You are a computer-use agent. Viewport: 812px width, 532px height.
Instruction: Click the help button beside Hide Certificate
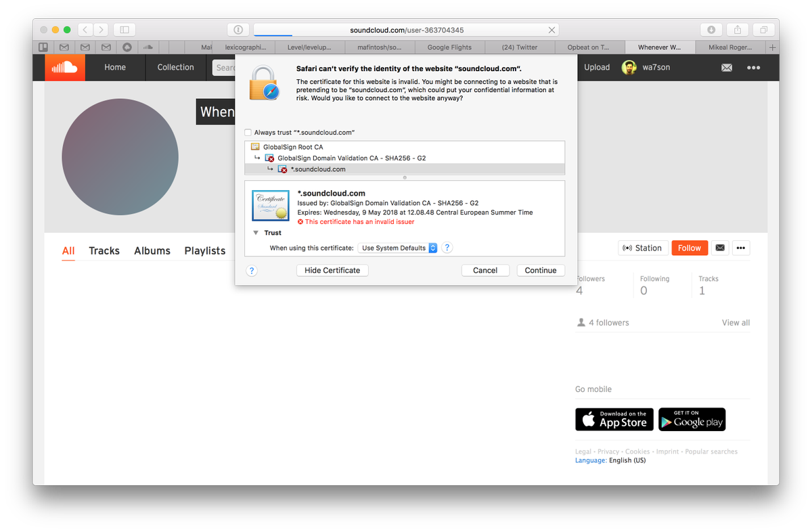(x=251, y=270)
